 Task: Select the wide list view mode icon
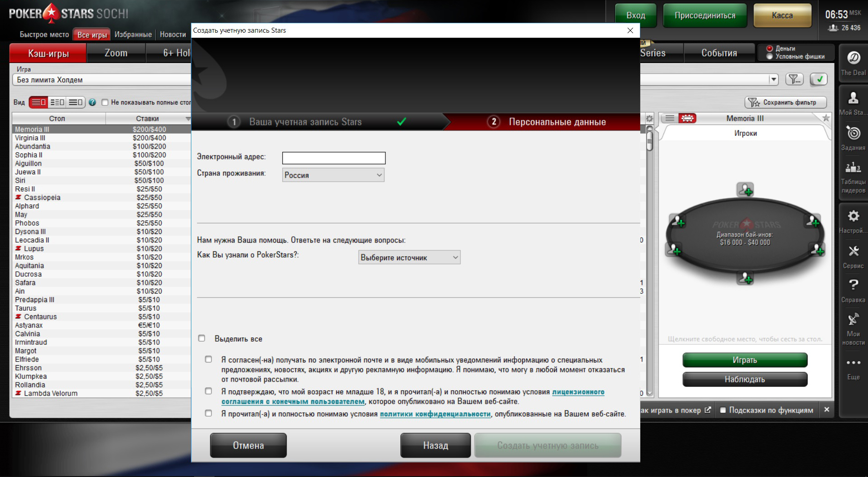(x=75, y=102)
